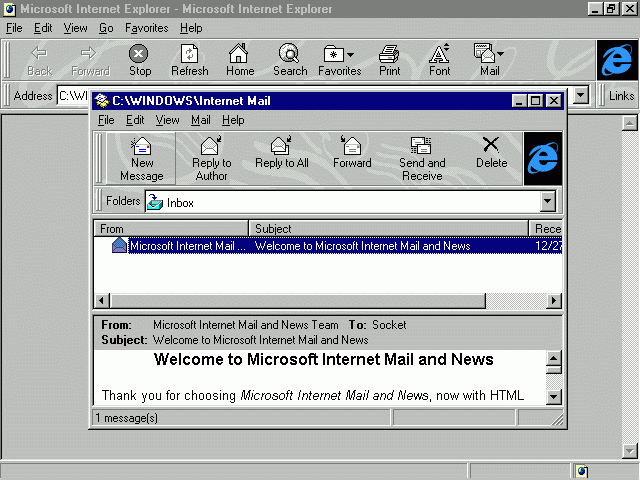Minimize the Internet Mail window
Screen dimensions: 640x480
tap(519, 100)
